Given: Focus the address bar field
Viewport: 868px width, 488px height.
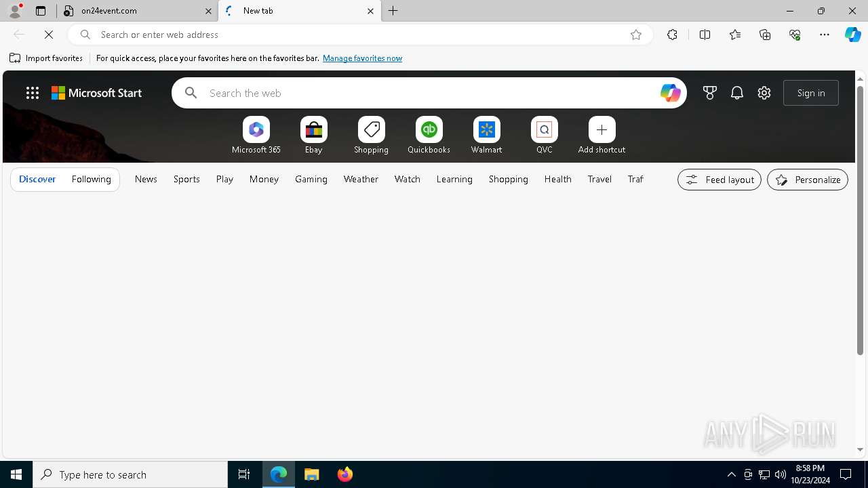Looking at the screenshot, I should 359,35.
